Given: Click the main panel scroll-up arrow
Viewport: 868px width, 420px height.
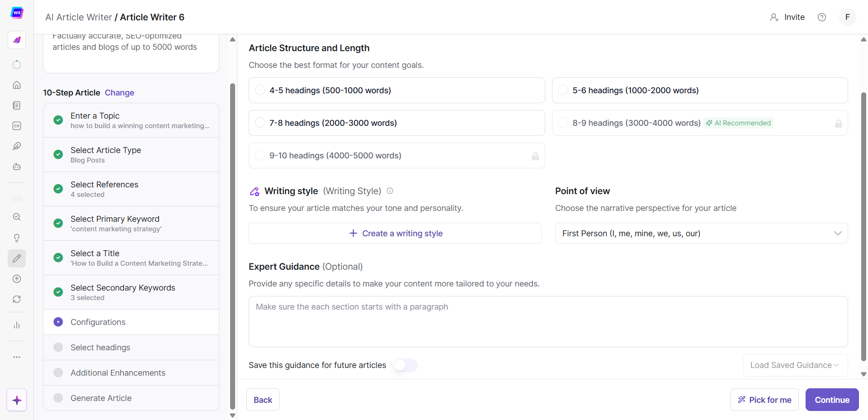Looking at the screenshot, I should tap(863, 39).
